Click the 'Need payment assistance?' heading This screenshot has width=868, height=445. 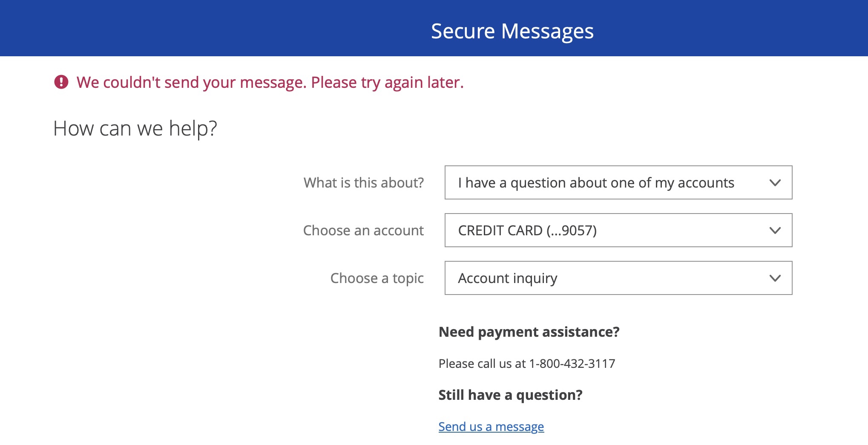pos(529,332)
